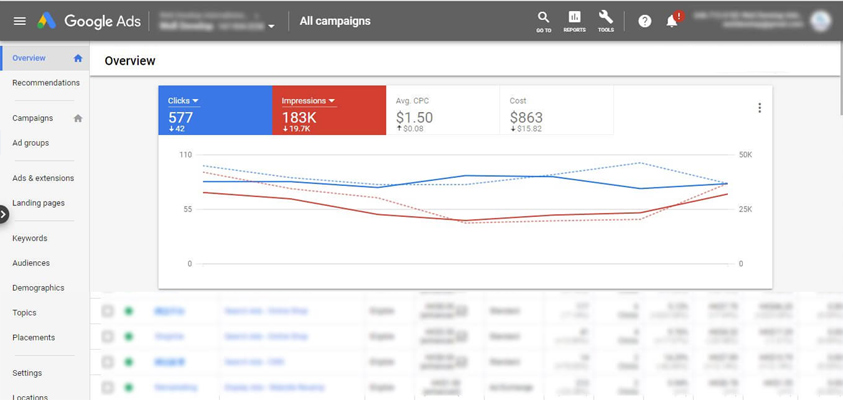This screenshot has width=843, height=400.
Task: Open the chart's three-dot options menu
Action: 759,108
